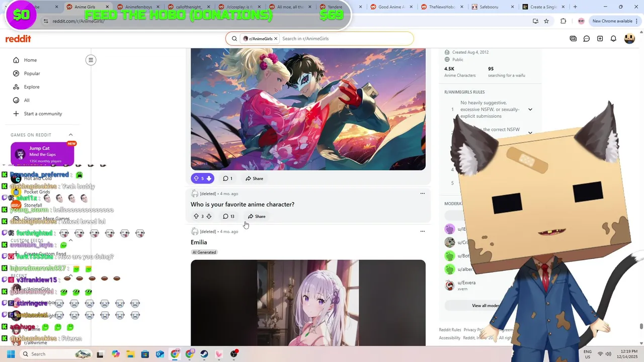Close the Anime Girls tab

tap(107, 7)
